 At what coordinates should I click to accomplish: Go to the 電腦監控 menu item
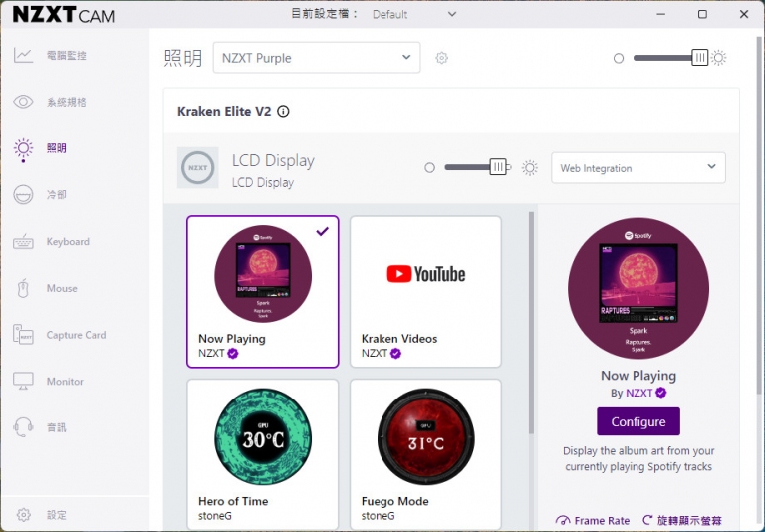point(67,55)
